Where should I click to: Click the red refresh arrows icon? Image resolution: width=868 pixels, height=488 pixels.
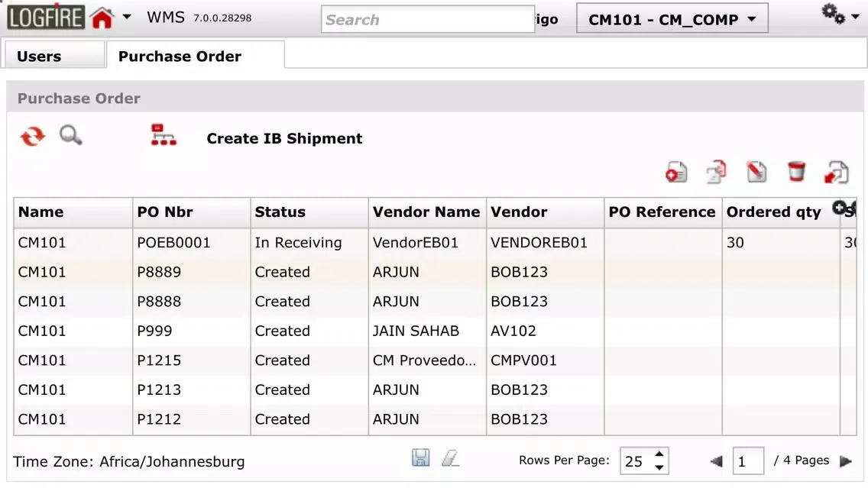tap(32, 137)
